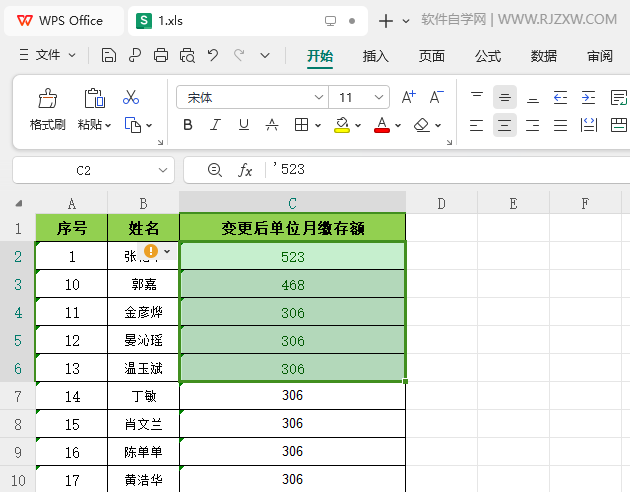Decrease font size with A- icon

click(x=436, y=97)
